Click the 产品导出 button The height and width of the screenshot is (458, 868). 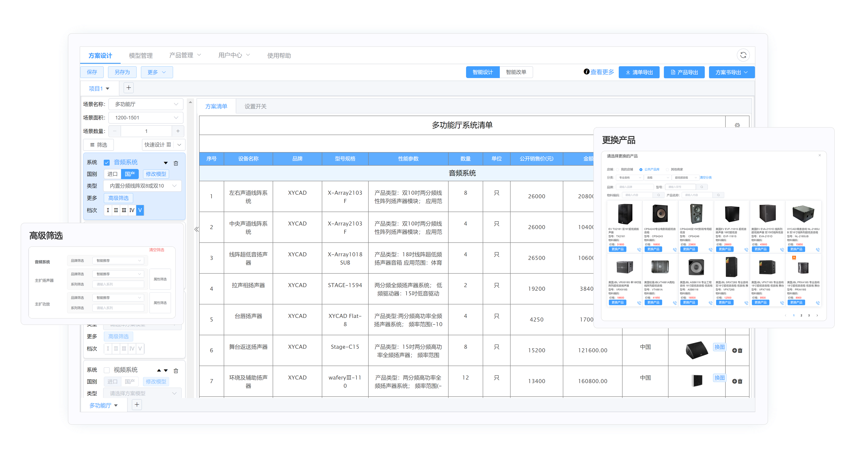[684, 72]
